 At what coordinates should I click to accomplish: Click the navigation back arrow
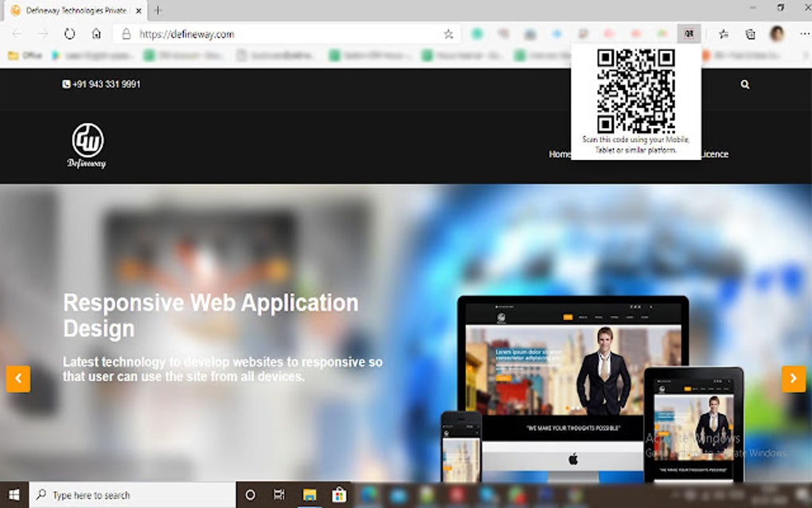click(x=16, y=33)
